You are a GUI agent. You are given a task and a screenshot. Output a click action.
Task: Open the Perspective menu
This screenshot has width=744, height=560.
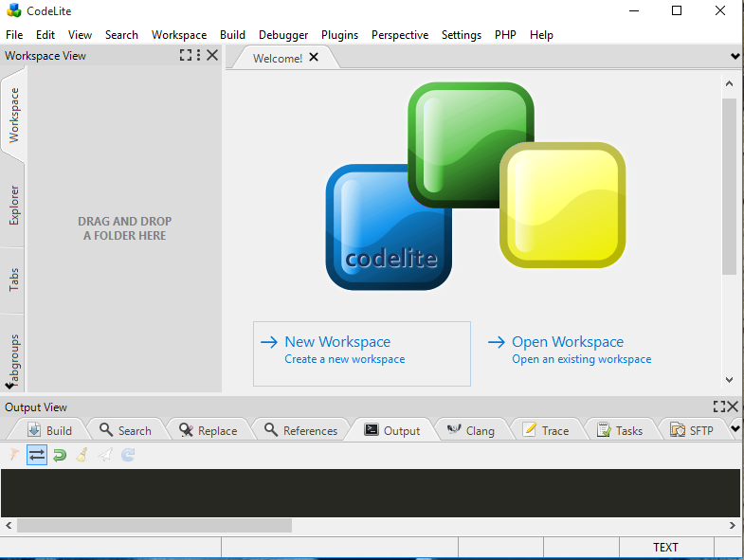400,35
